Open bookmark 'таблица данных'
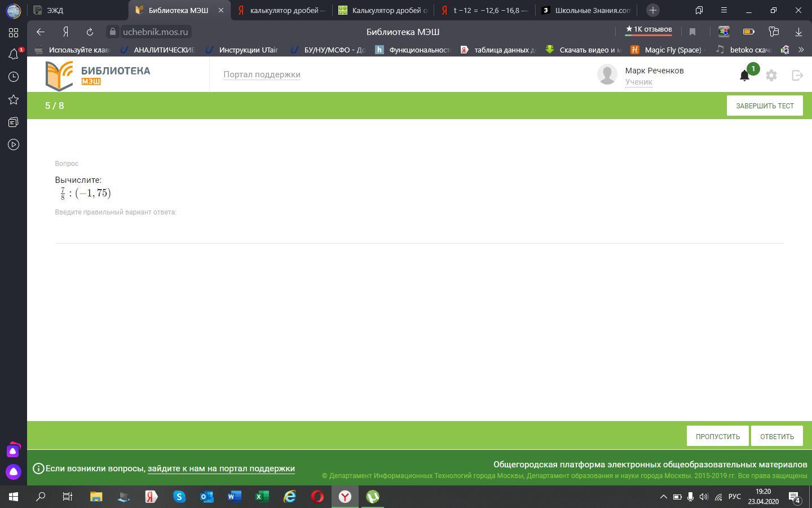Image resolution: width=812 pixels, height=508 pixels. pos(498,50)
